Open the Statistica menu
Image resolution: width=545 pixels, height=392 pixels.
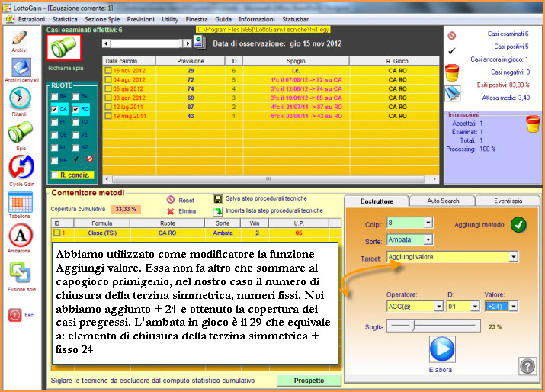point(65,19)
